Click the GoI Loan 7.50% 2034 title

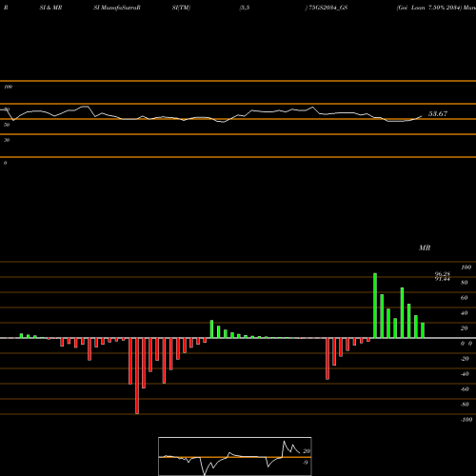click(429, 8)
